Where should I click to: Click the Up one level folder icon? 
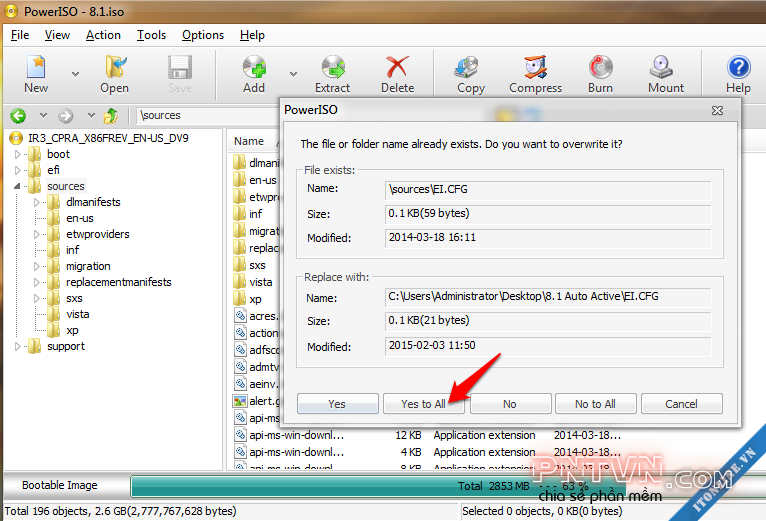[111, 116]
